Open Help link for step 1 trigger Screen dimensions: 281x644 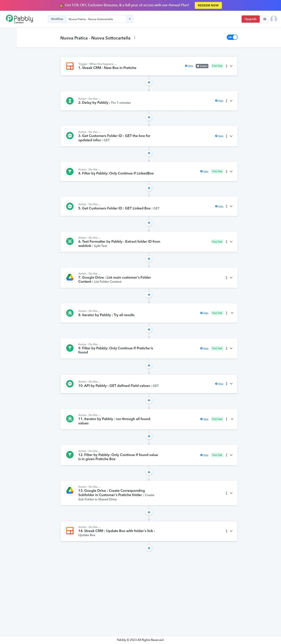189,66
